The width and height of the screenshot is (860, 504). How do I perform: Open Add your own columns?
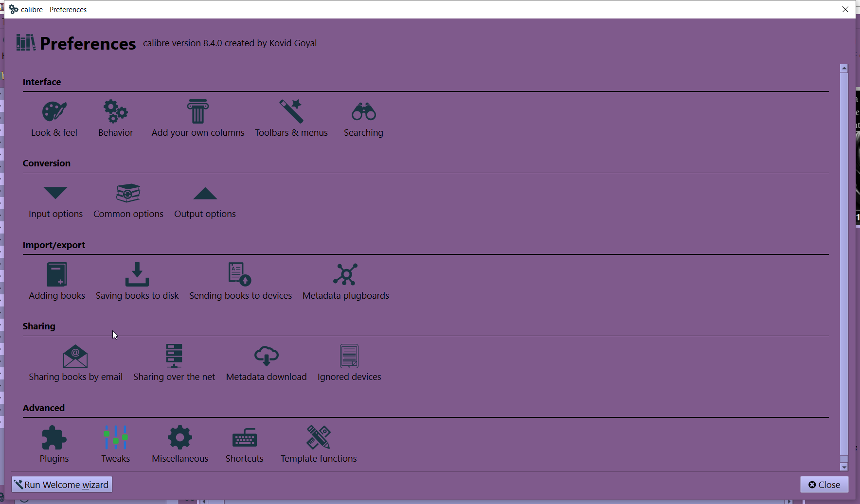point(198,119)
